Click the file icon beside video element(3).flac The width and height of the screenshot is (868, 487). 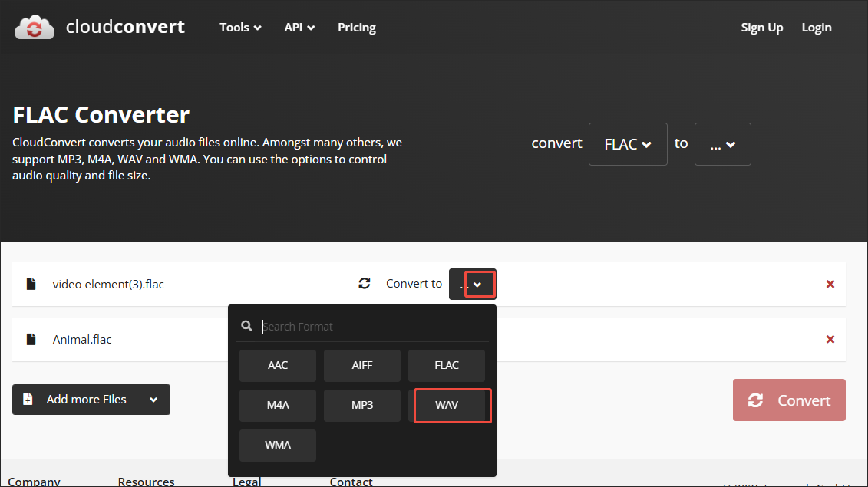pyautogui.click(x=31, y=284)
